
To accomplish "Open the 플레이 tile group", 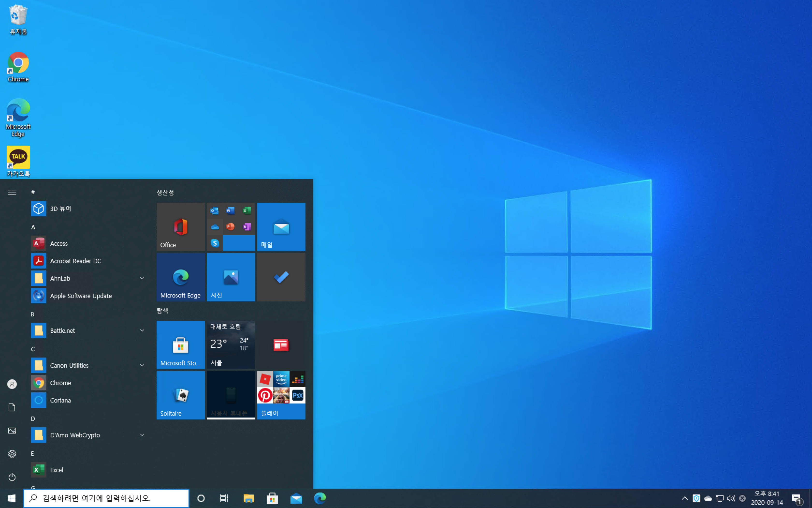I will (x=281, y=395).
